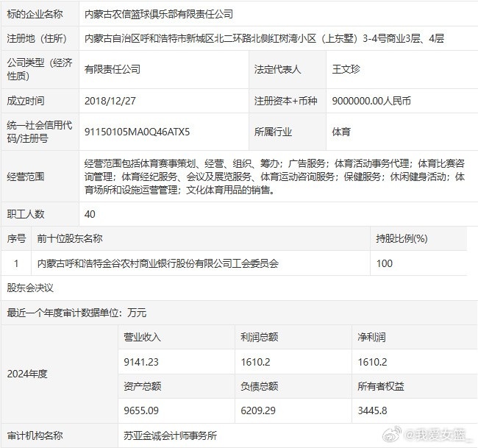This screenshot has width=478, height=448.
Task: Select the 负债总额 value 6209.29
Action: pyautogui.click(x=259, y=410)
